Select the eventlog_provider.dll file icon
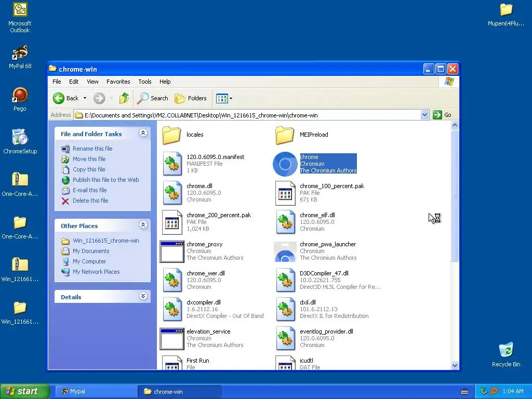The width and height of the screenshot is (532, 399). (285, 339)
